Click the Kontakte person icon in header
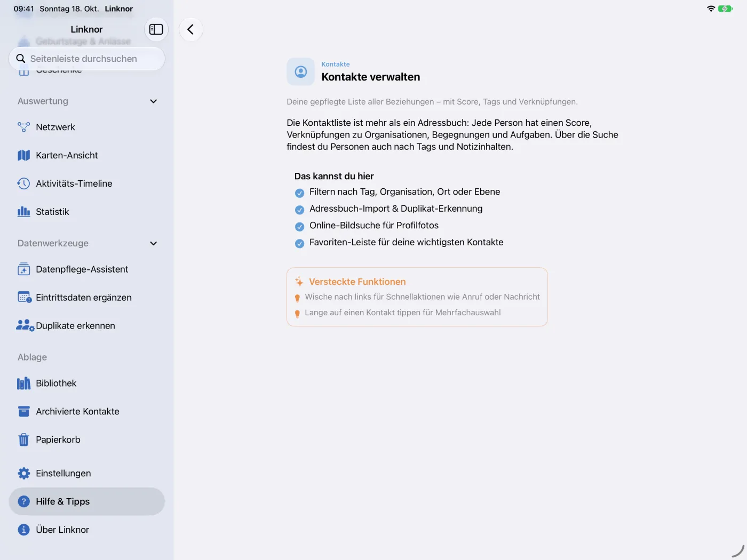Screen dimensions: 747x560 point(301,71)
